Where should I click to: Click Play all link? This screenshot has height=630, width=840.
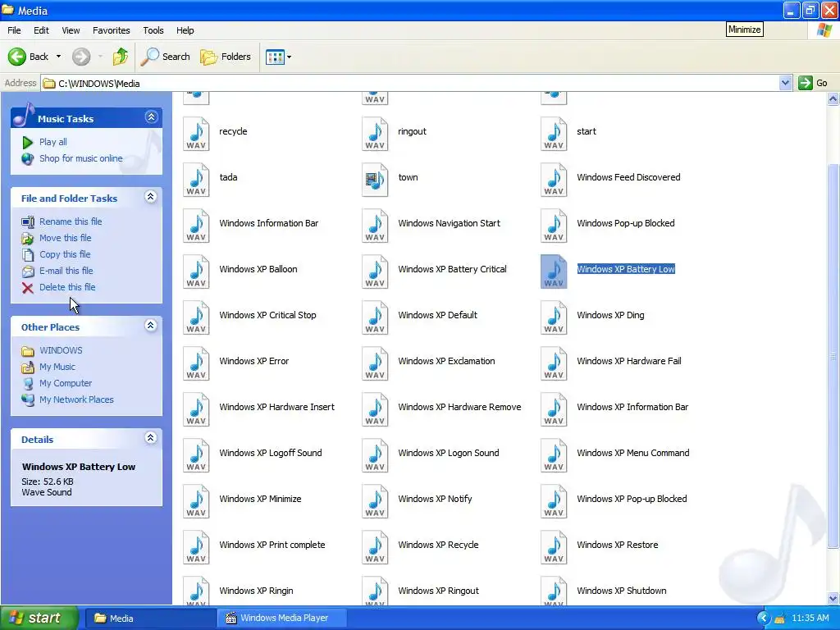tap(53, 142)
